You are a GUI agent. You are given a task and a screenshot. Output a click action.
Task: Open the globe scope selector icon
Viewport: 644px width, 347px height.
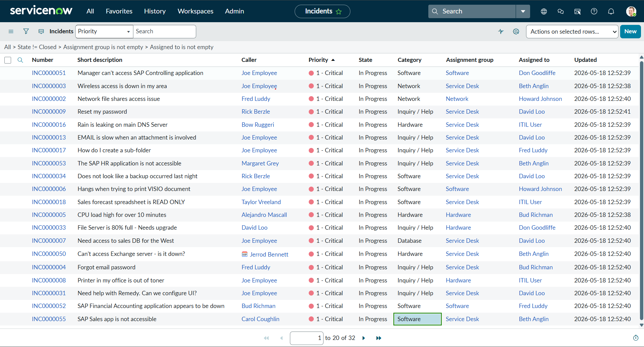coord(544,11)
